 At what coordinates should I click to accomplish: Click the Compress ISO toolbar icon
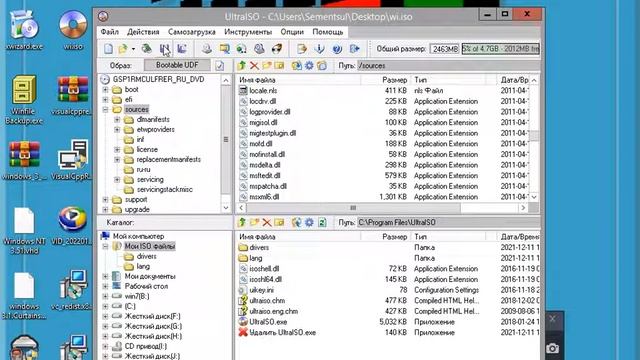click(224, 49)
